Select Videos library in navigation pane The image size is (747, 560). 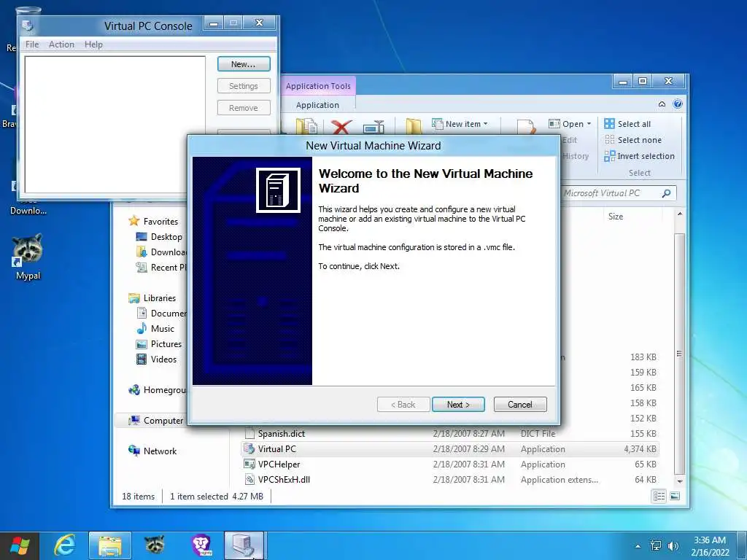pyautogui.click(x=163, y=359)
